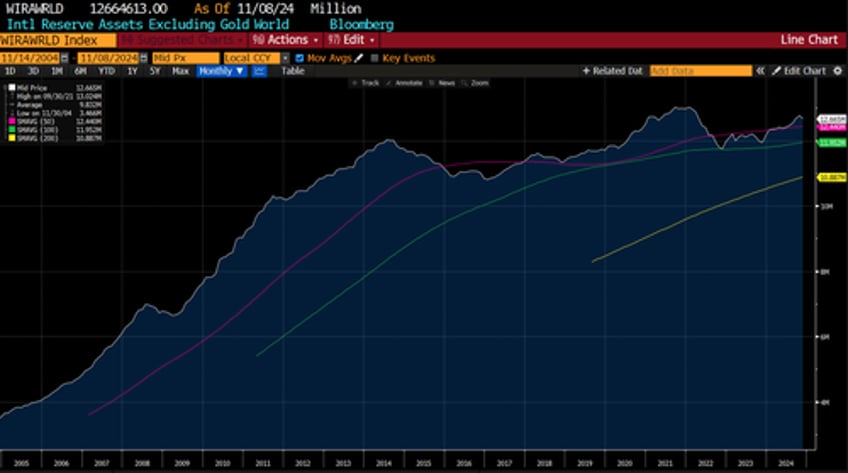This screenshot has width=848, height=473.
Task: Switch to the Table view
Action: [293, 71]
